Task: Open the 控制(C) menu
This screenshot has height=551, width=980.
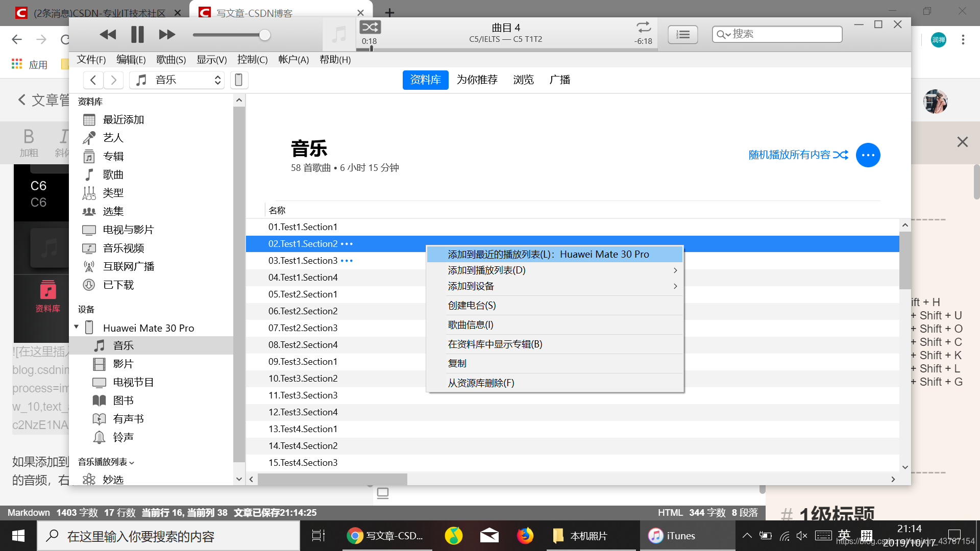Action: (x=253, y=60)
